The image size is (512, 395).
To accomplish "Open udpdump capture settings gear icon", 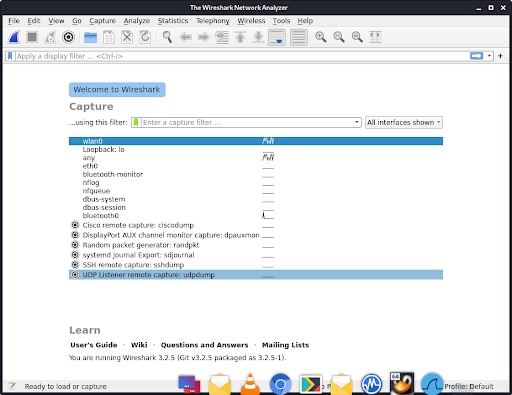I will tap(75, 275).
